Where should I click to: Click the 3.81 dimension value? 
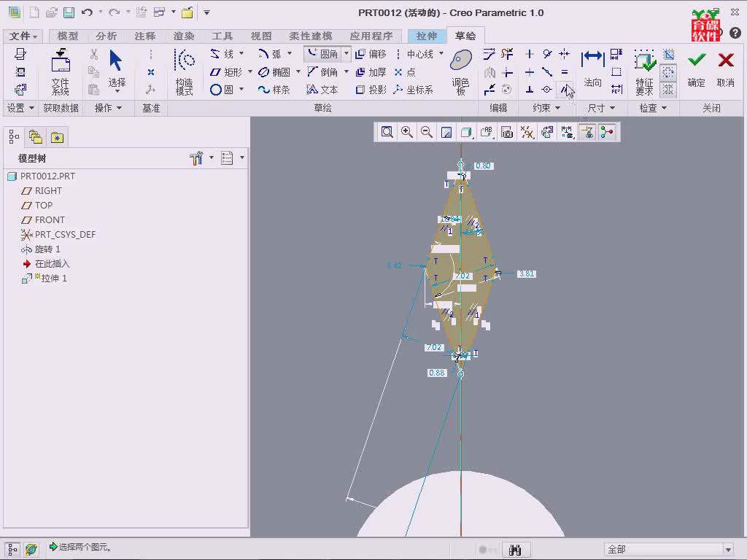pyautogui.click(x=527, y=274)
